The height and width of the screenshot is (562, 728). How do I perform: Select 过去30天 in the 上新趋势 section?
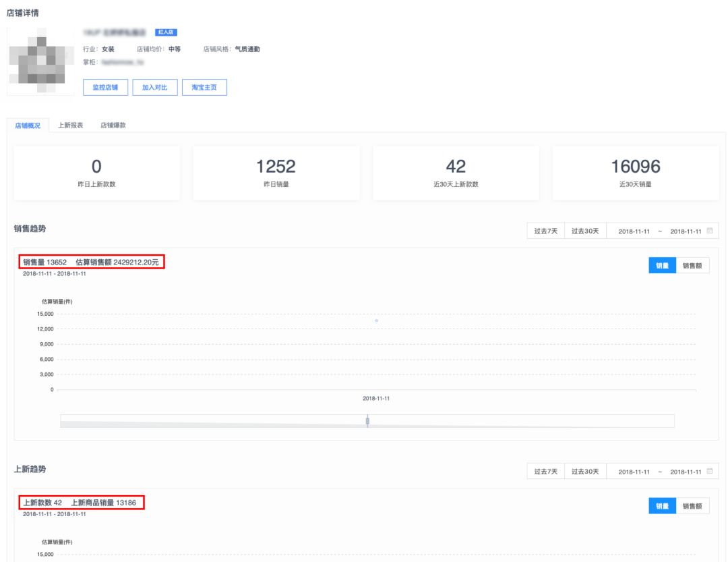pos(585,472)
